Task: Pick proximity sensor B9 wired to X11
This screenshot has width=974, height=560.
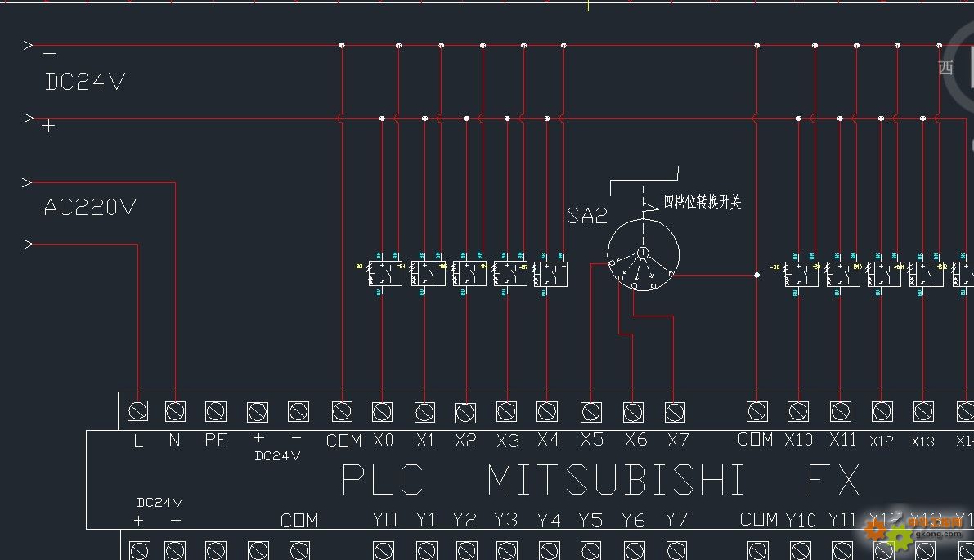Action: pos(843,274)
